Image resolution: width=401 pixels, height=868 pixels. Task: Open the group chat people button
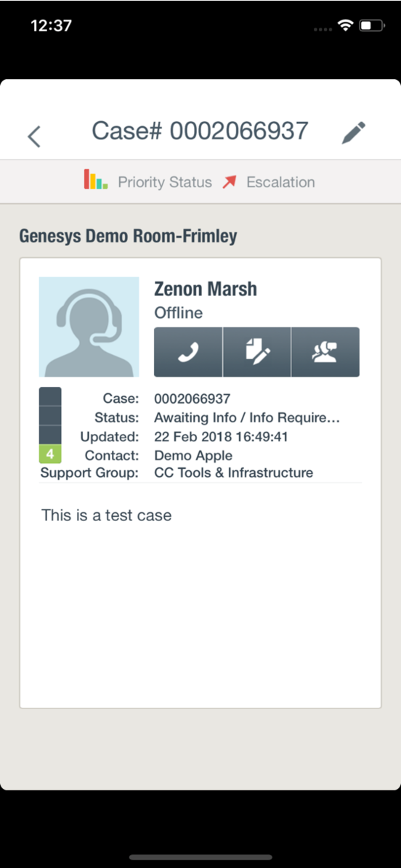pyautogui.click(x=325, y=352)
